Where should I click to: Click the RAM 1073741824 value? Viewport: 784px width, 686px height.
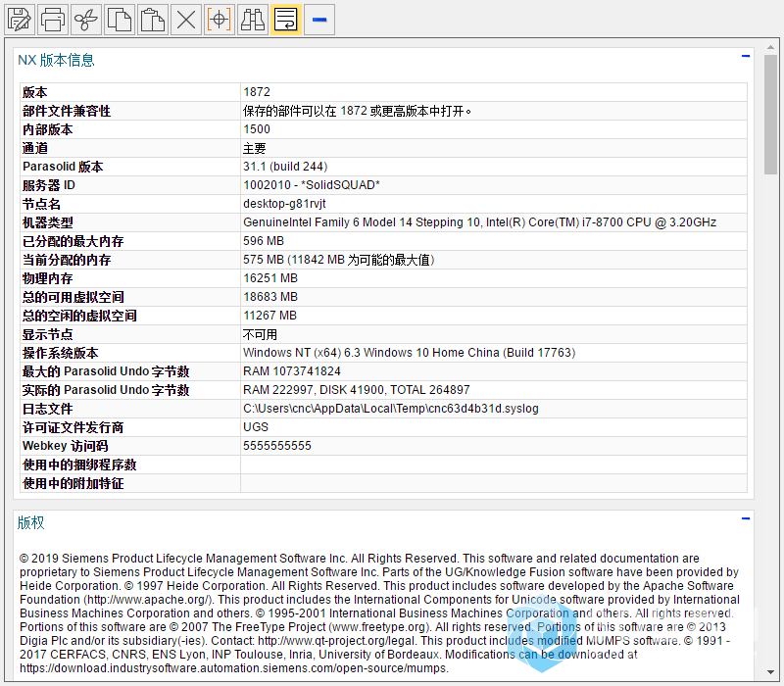291,371
